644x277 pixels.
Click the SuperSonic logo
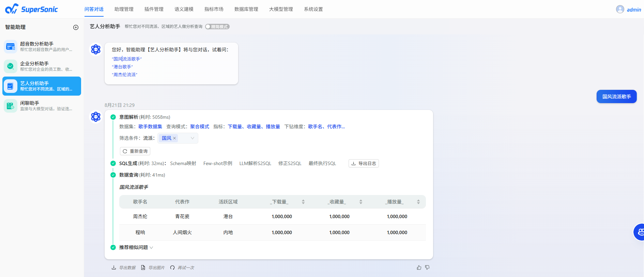(31, 9)
